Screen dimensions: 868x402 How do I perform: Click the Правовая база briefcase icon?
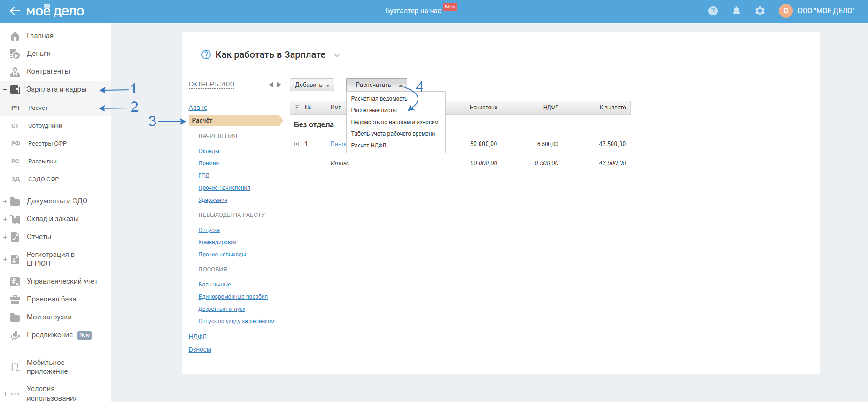point(15,300)
